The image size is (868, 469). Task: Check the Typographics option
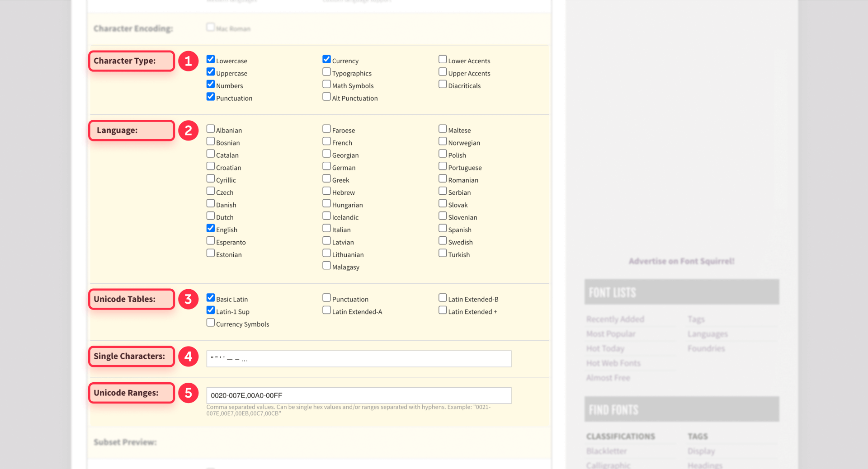click(326, 71)
